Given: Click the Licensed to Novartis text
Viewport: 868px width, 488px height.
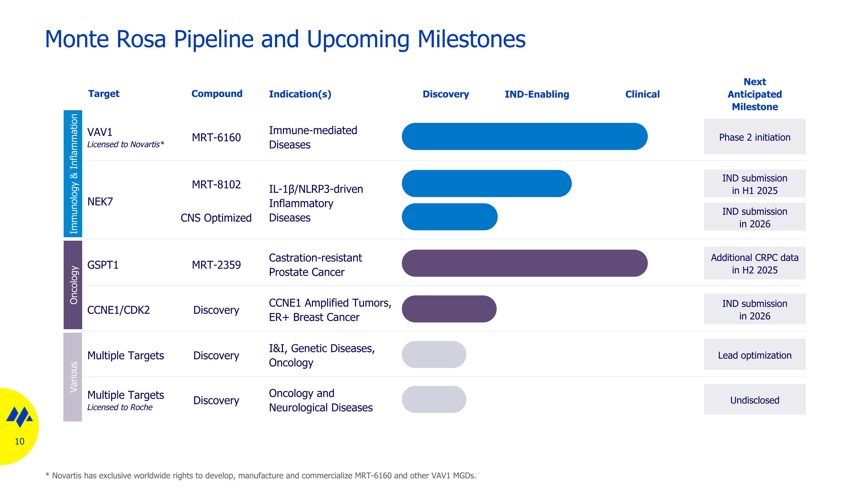Looking at the screenshot, I should coord(126,144).
